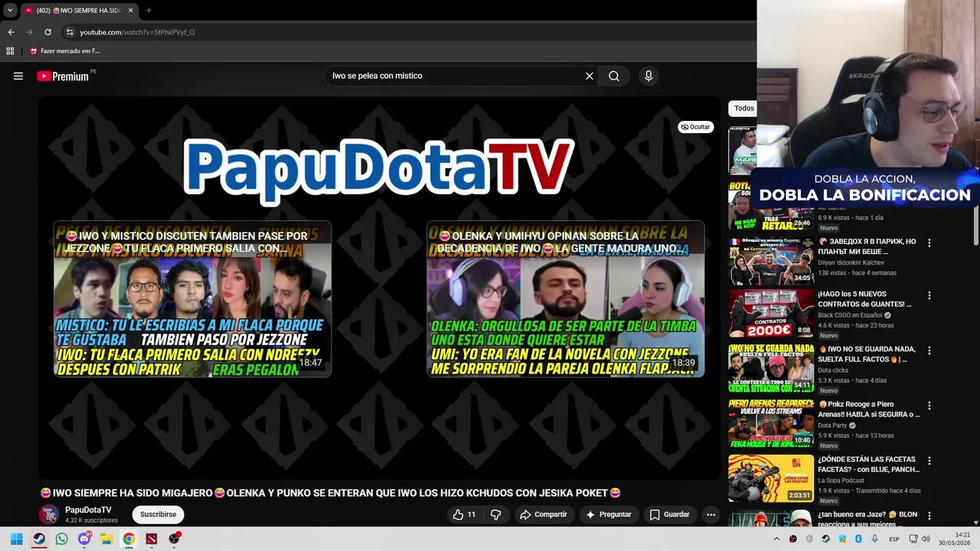This screenshot has height=551, width=980.
Task: Open Discord from taskbar
Action: click(84, 539)
